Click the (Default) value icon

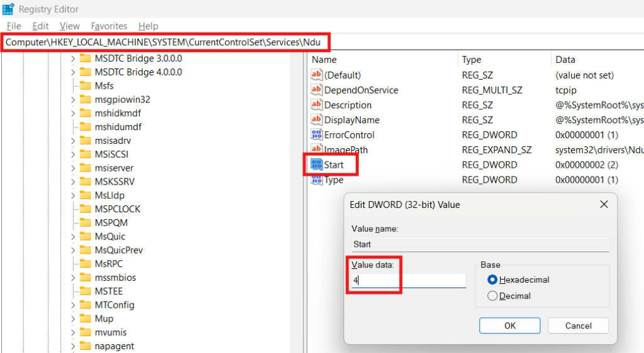click(316, 75)
